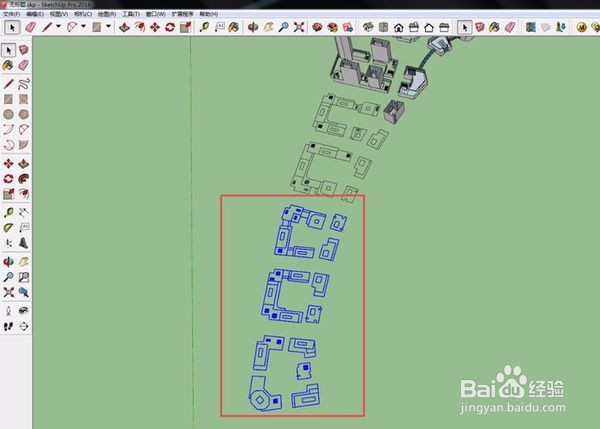Open the 绘图(R) menu
Screen dimensions: 600x429
pos(107,14)
